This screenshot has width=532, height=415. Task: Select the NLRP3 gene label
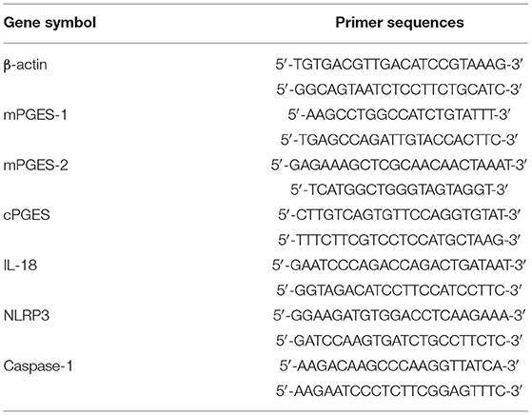pos(27,315)
